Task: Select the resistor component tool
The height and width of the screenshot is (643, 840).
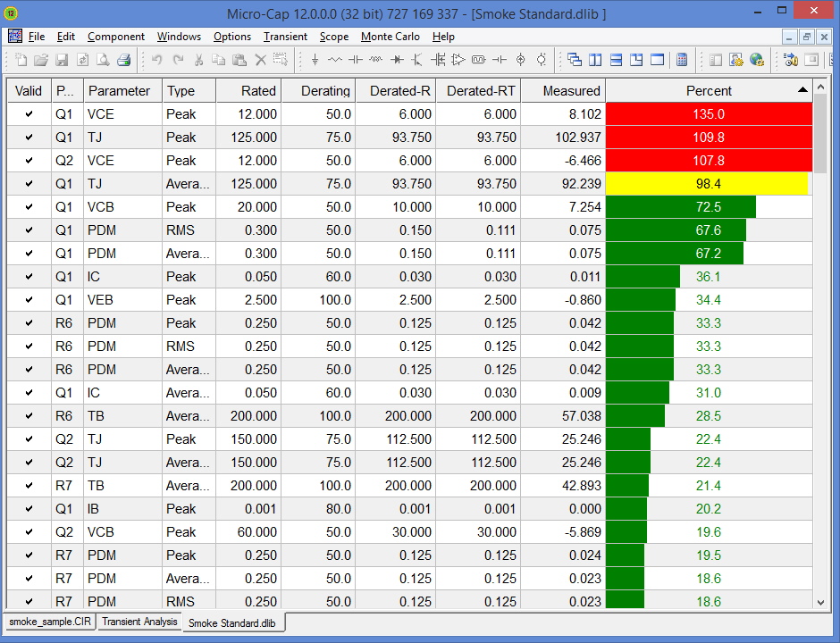Action: point(335,60)
